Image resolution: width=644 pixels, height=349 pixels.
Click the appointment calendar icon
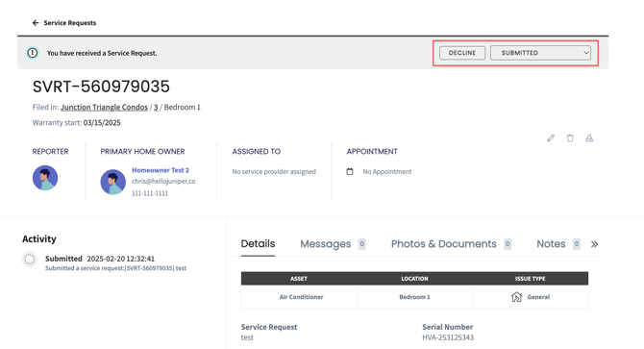pos(350,172)
